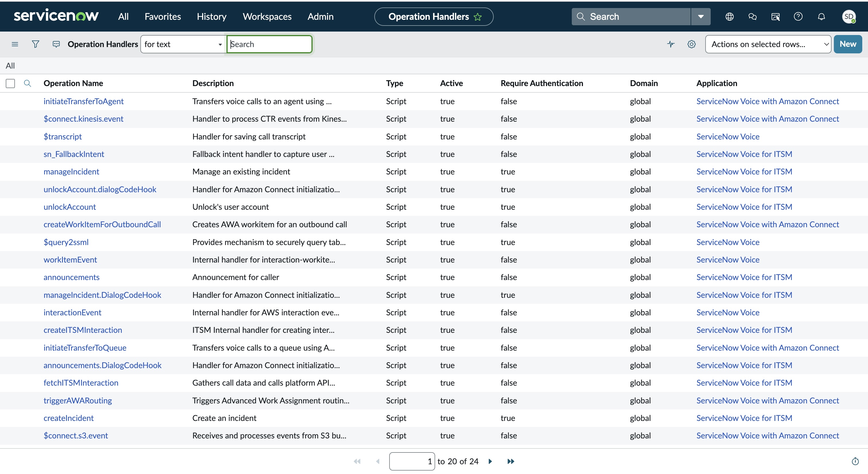Image resolution: width=868 pixels, height=474 pixels.
Task: Click the global Search box
Action: (x=631, y=17)
